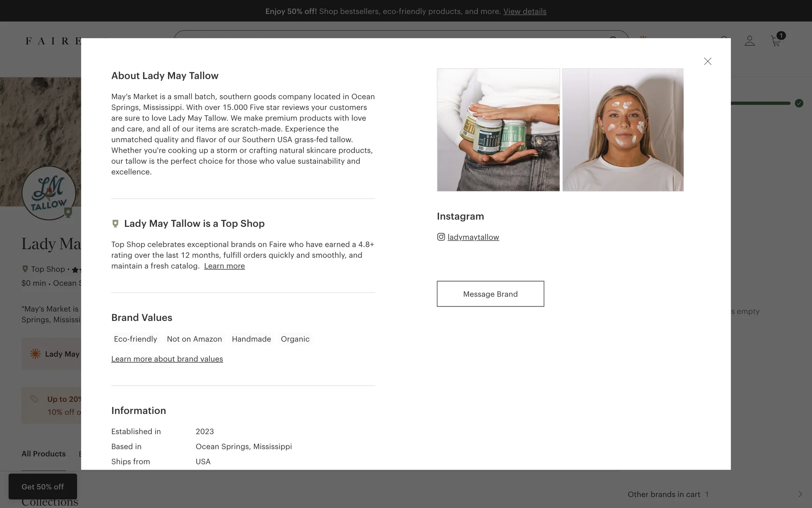View the woman's face cream photo
Image resolution: width=812 pixels, height=508 pixels.
click(x=623, y=130)
